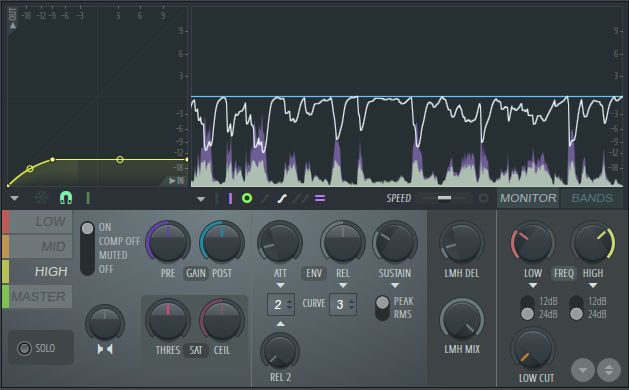Open the dropdown arrow under LOW frequency
The height and width of the screenshot is (390, 629).
533,285
